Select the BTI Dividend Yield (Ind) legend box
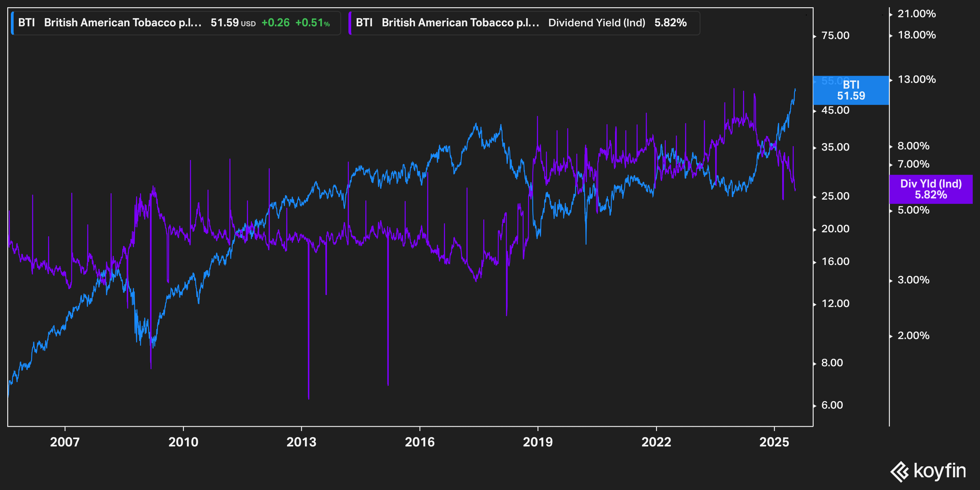This screenshot has width=980, height=490. (524, 23)
